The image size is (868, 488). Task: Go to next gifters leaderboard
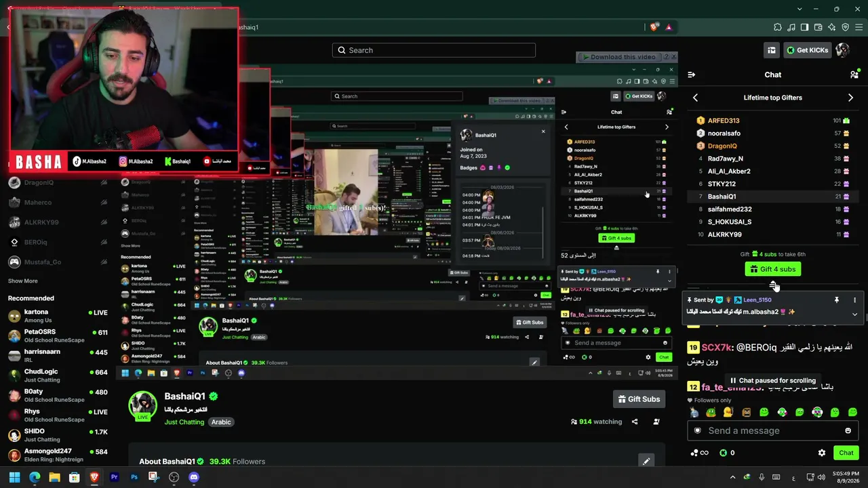coord(850,98)
